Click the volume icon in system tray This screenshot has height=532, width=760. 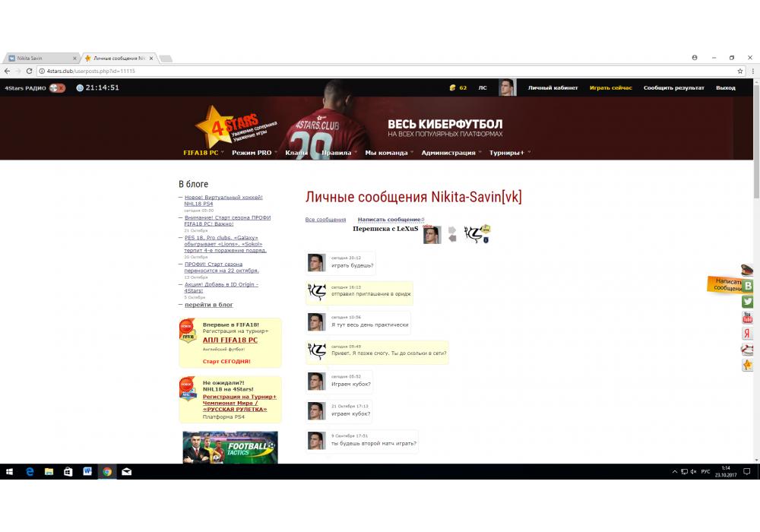pyautogui.click(x=694, y=472)
